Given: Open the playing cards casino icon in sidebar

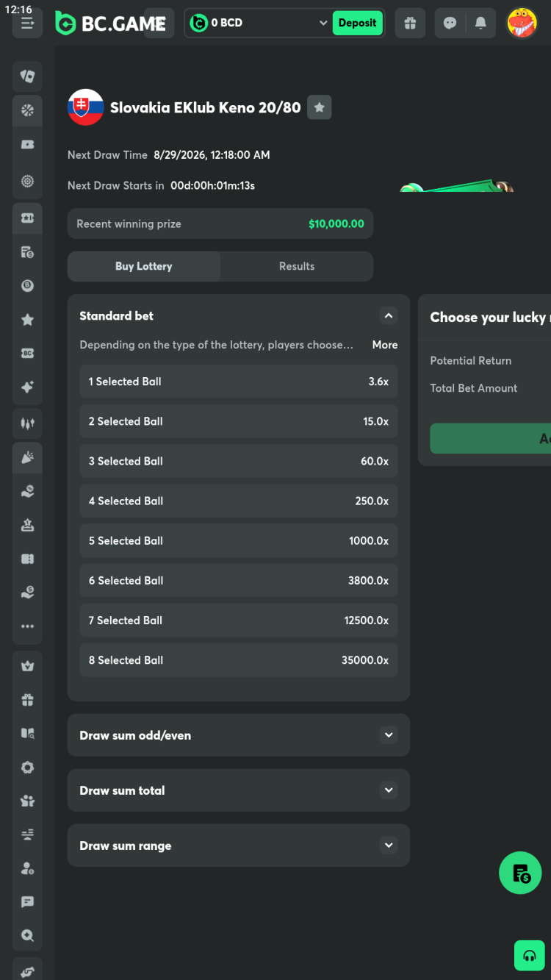Looking at the screenshot, I should [27, 76].
